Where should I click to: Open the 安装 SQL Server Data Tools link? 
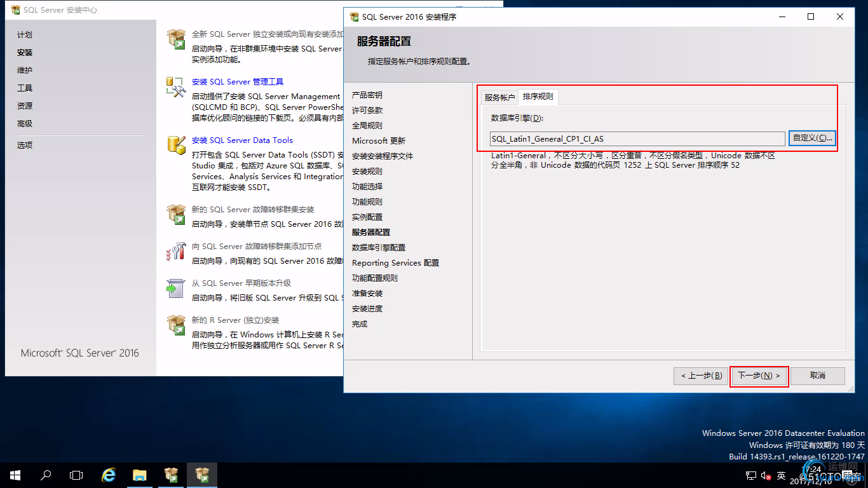(x=242, y=140)
